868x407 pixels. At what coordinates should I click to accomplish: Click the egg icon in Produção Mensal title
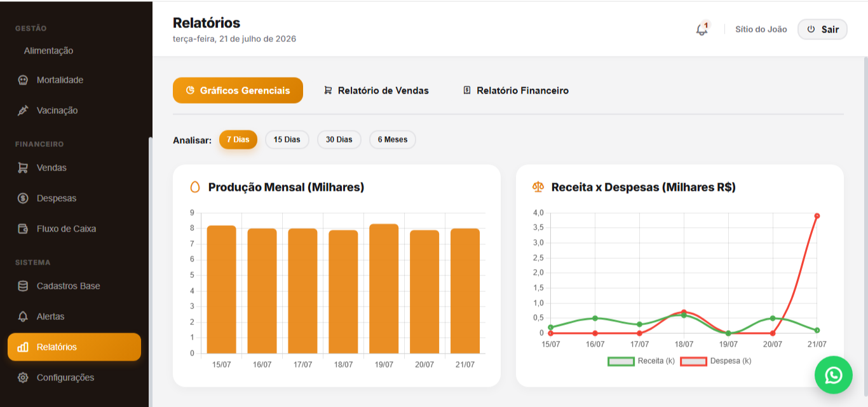195,187
